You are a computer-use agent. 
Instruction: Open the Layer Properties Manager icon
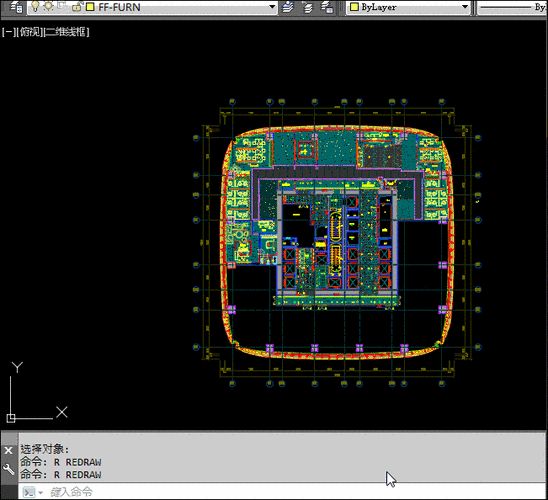click(16, 7)
